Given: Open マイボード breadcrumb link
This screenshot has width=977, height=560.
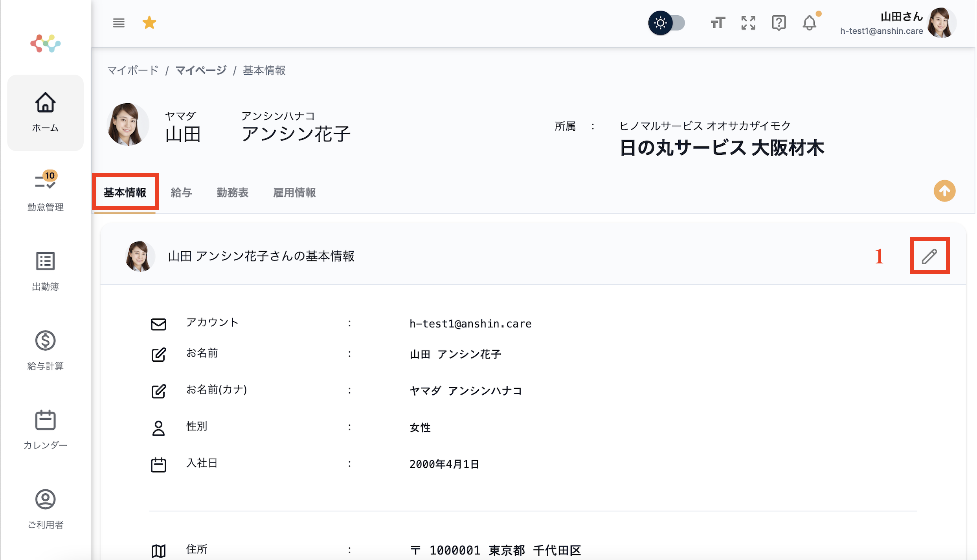Looking at the screenshot, I should [133, 70].
